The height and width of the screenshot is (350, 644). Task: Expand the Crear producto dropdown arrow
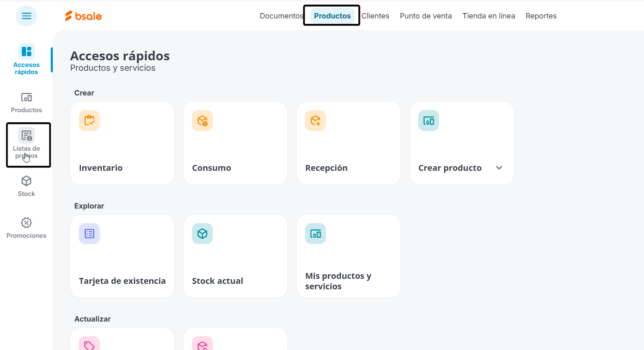[x=499, y=168]
